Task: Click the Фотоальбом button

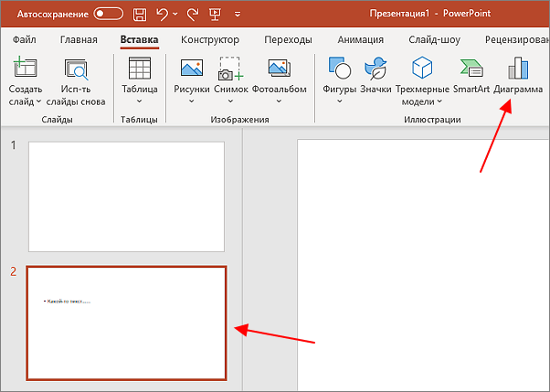Action: click(x=280, y=80)
